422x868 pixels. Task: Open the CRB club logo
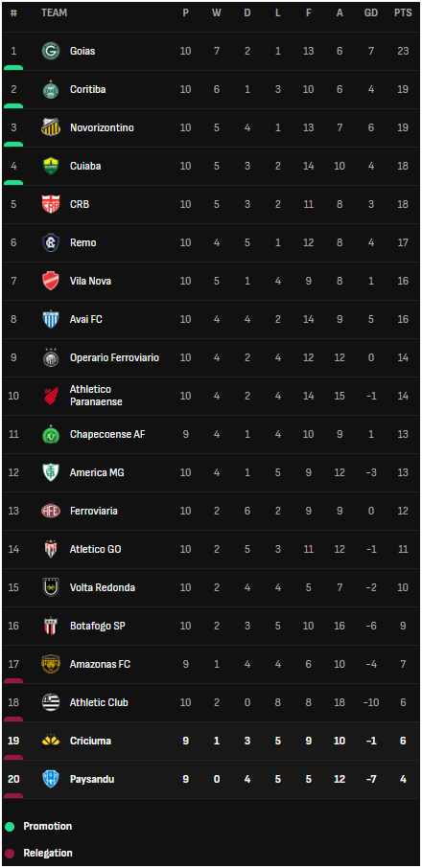click(51, 204)
